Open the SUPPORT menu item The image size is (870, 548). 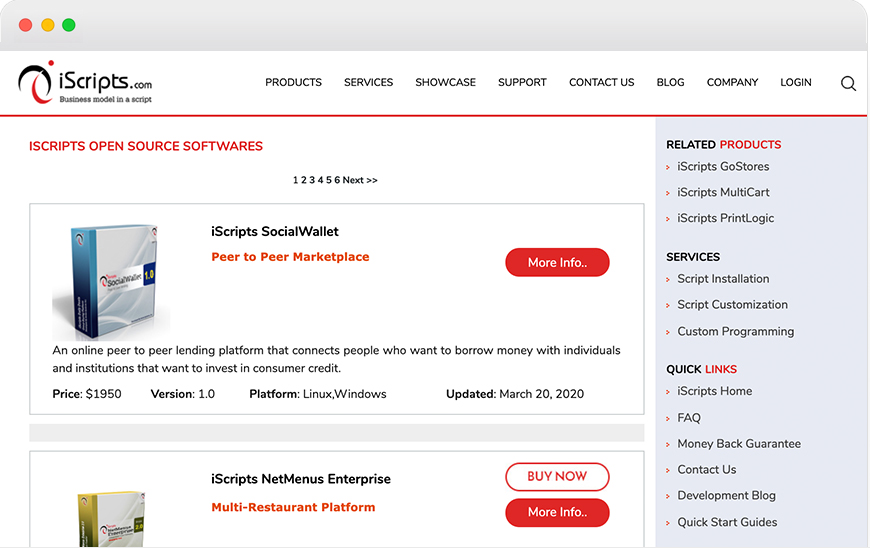tap(522, 83)
